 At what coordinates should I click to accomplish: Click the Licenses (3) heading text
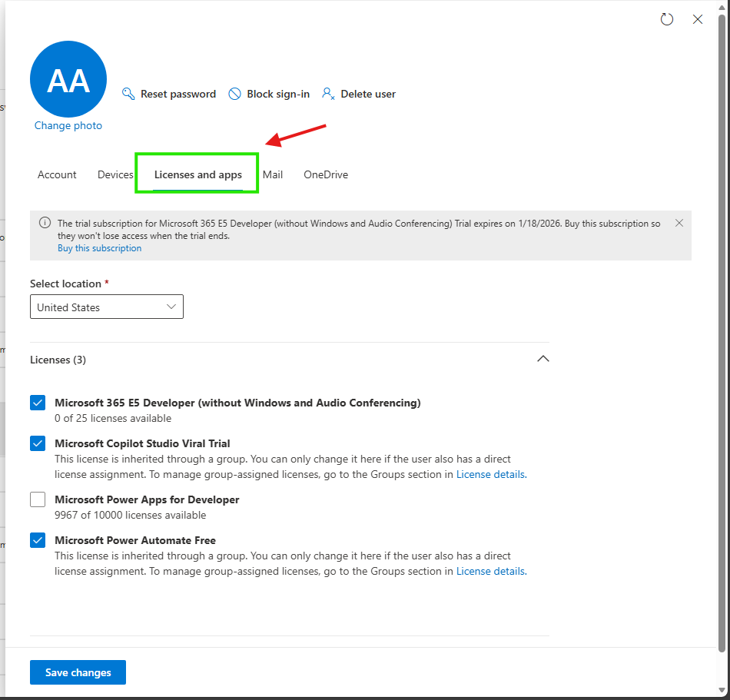pos(58,360)
